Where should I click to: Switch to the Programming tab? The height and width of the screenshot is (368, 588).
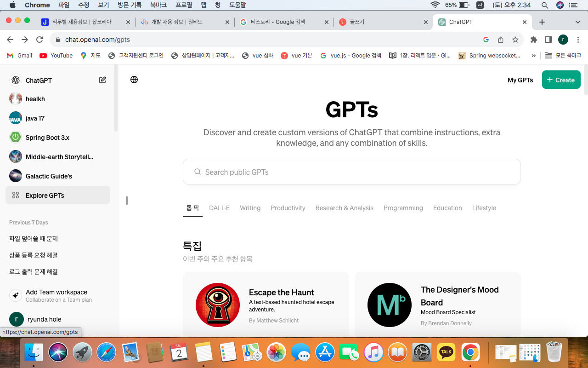click(x=403, y=208)
